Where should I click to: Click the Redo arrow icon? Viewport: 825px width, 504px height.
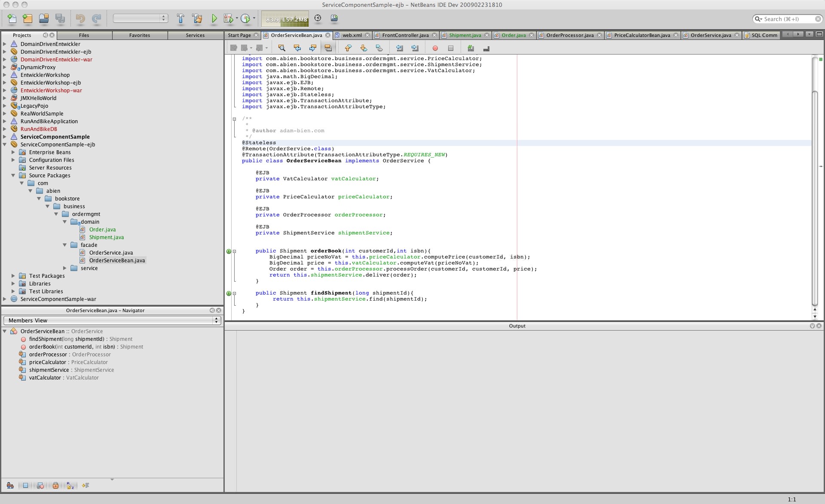tap(97, 18)
